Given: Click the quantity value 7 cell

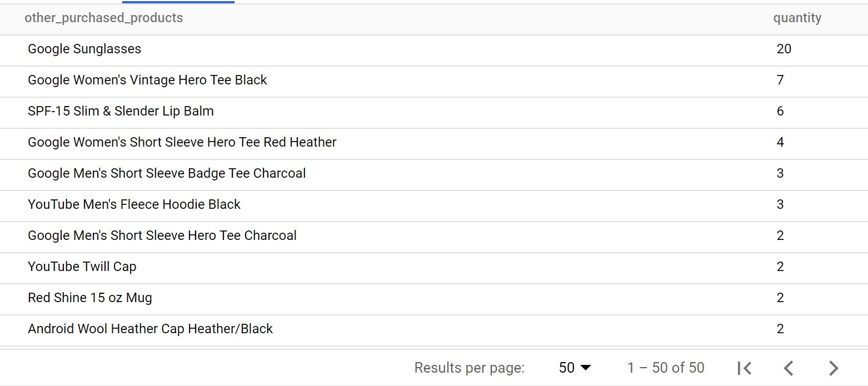Looking at the screenshot, I should click(x=780, y=80).
